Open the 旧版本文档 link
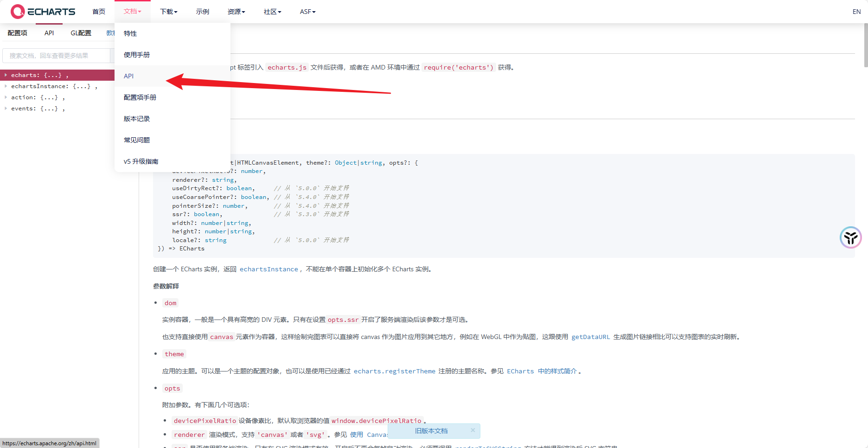 [x=431, y=431]
